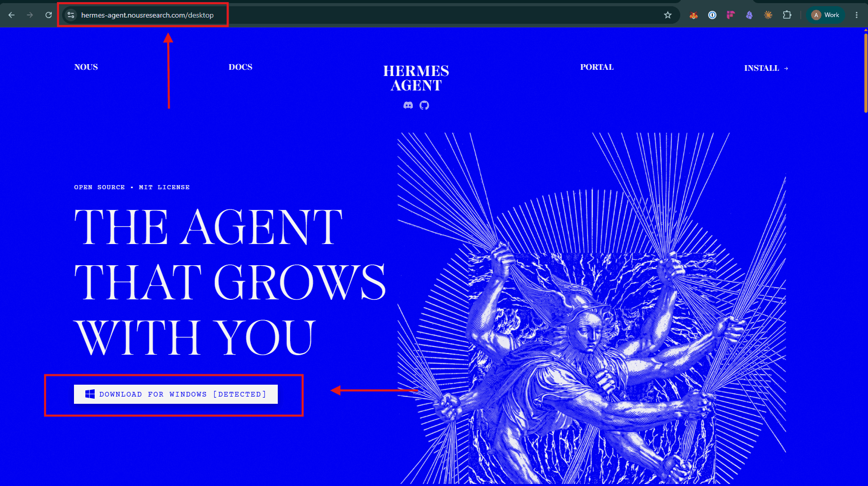Open site information icon in address bar
This screenshot has height=486, width=868.
coord(71,15)
